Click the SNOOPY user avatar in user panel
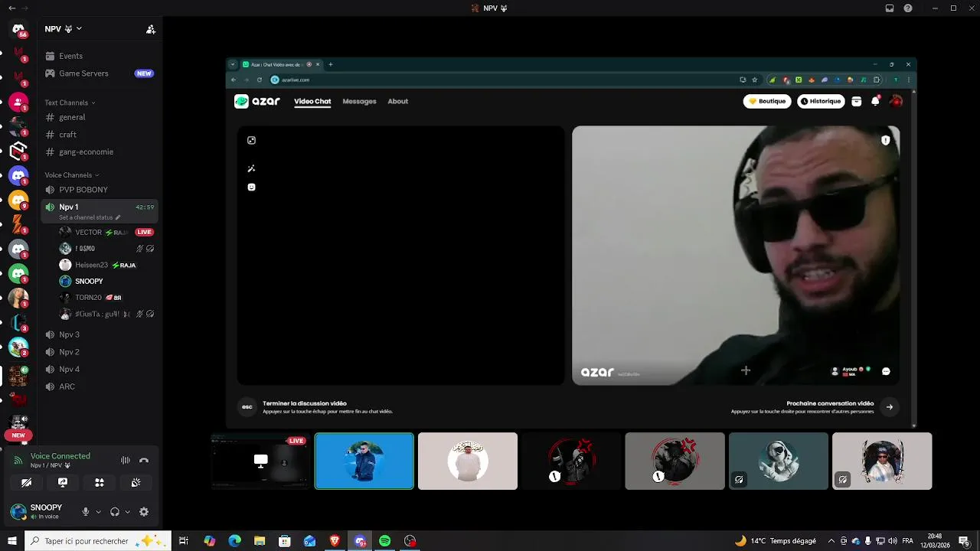The image size is (980, 551). [x=18, y=512]
